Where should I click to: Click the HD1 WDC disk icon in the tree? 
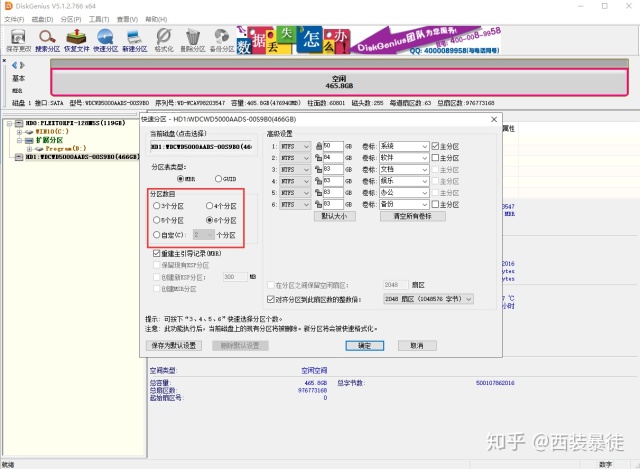19,157
